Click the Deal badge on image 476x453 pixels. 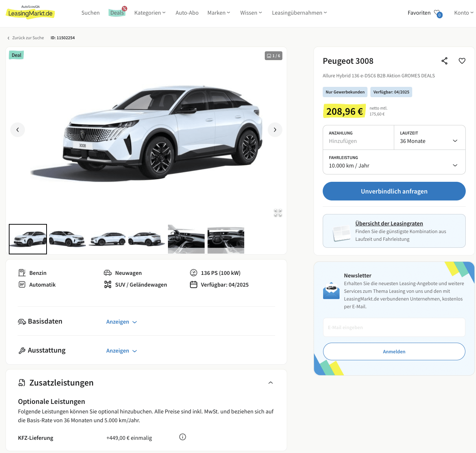(17, 55)
